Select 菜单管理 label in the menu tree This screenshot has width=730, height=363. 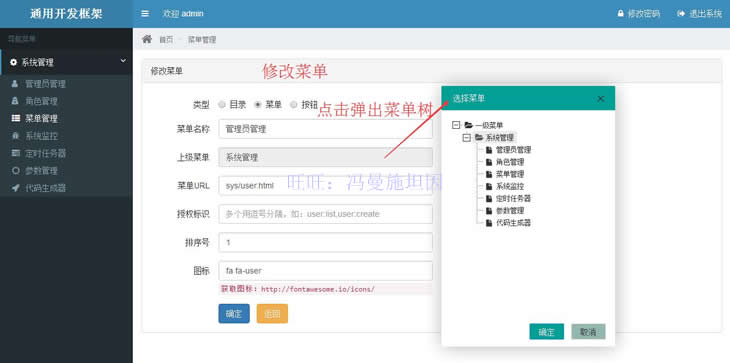point(510,174)
